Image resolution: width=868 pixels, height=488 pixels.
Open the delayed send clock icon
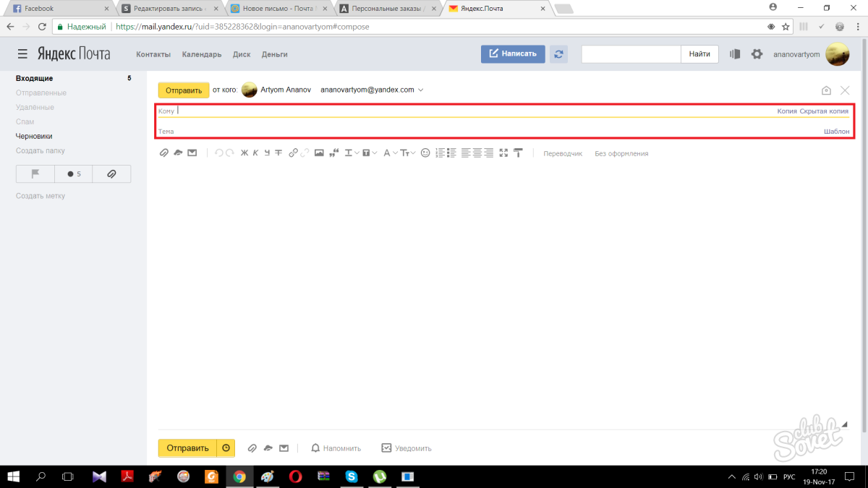coord(226,448)
